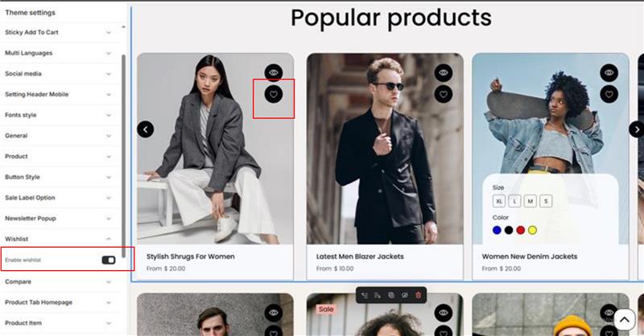Viewport: 644px width, 336px height.
Task: Expand the Social media settings
Action: click(60, 74)
